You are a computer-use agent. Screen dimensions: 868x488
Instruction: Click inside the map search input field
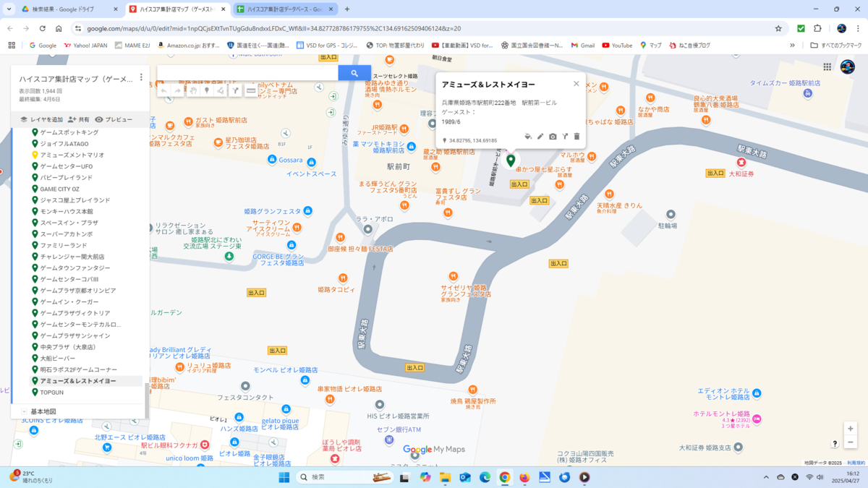pyautogui.click(x=247, y=73)
